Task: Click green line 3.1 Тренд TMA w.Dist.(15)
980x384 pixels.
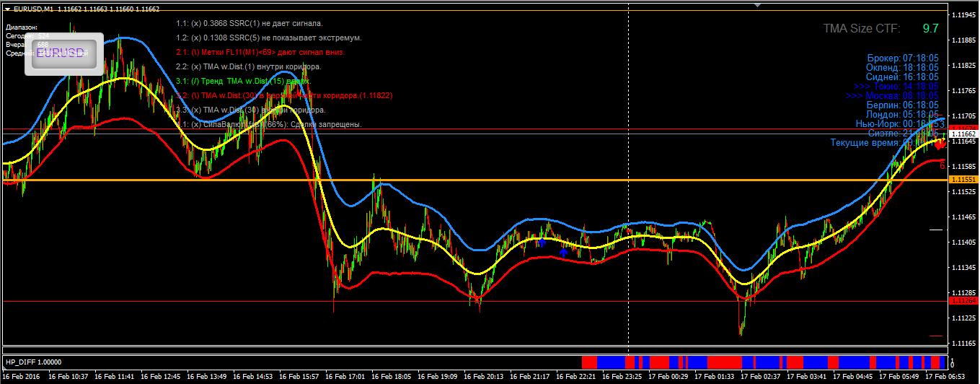Action: pos(243,81)
